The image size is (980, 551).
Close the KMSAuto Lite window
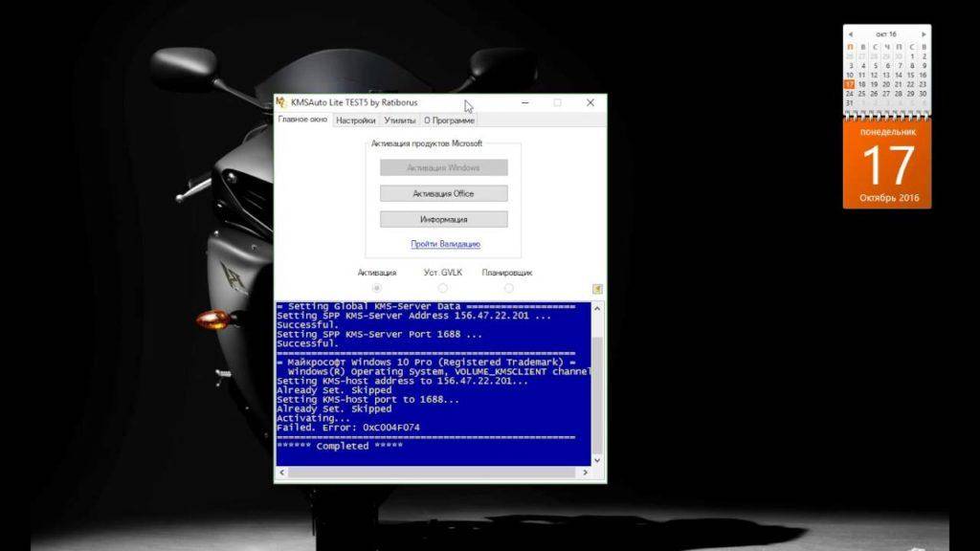590,102
